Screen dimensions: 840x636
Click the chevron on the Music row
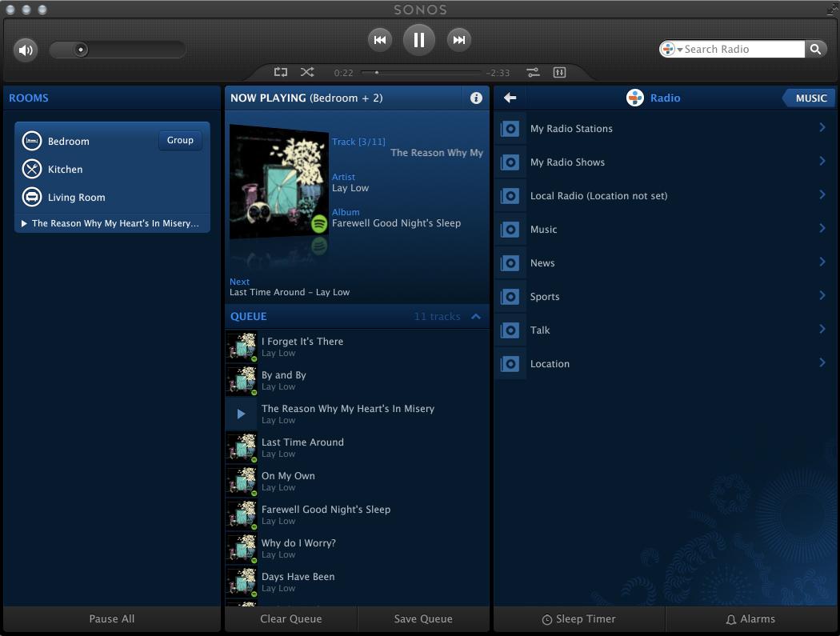coord(822,228)
